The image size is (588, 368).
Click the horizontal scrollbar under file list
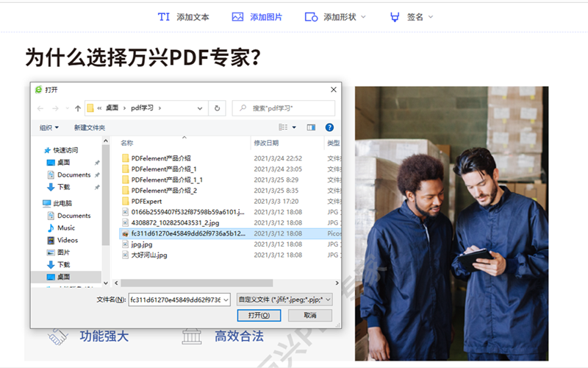pos(220,283)
